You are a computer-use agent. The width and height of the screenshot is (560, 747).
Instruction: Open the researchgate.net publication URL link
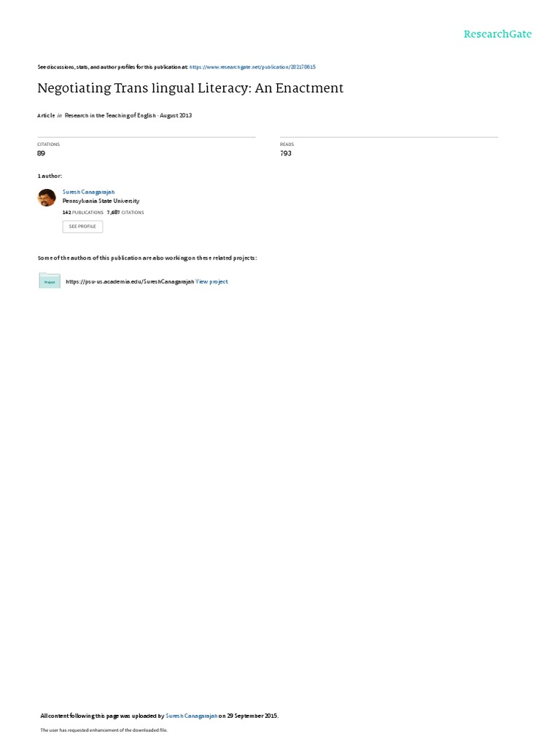252,67
